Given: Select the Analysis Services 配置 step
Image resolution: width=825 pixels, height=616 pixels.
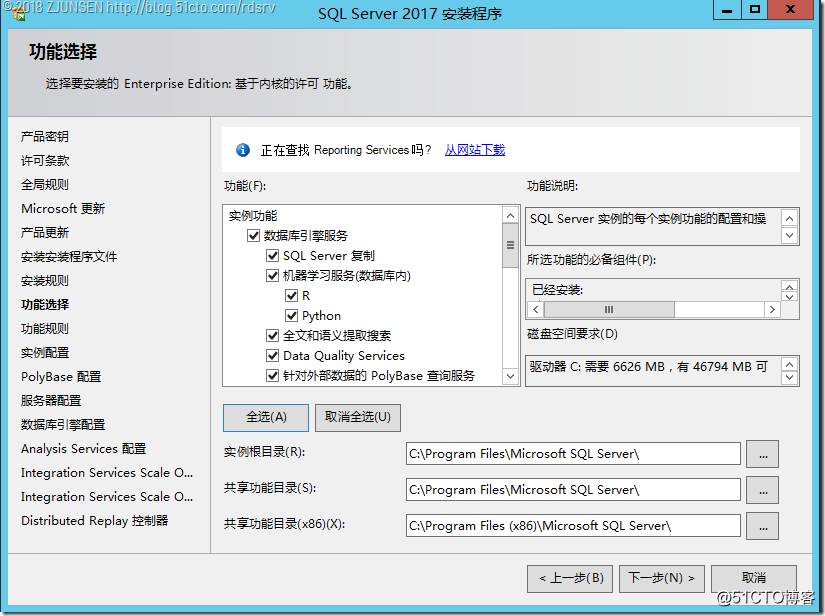Looking at the screenshot, I should [83, 449].
